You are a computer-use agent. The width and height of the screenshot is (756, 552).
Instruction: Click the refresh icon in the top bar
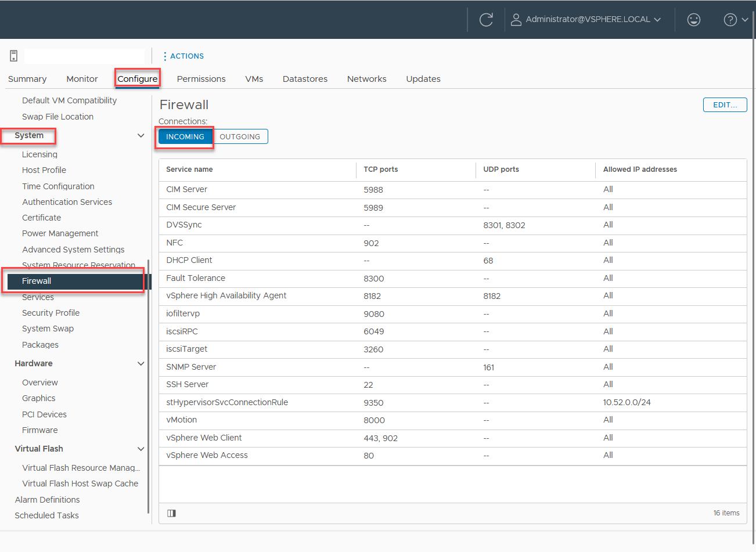click(x=486, y=18)
